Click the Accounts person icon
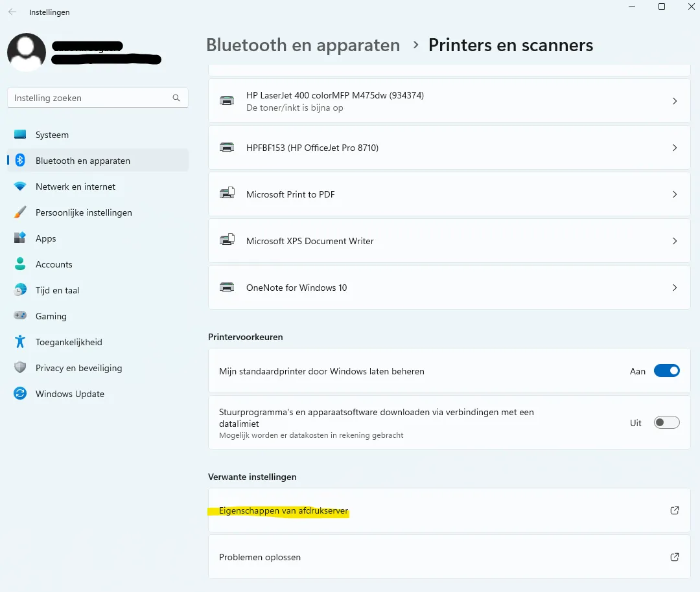Screen dimensions: 700x592 (20, 264)
